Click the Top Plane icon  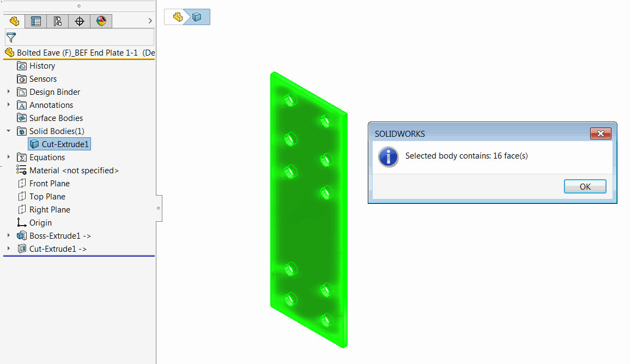(x=22, y=197)
